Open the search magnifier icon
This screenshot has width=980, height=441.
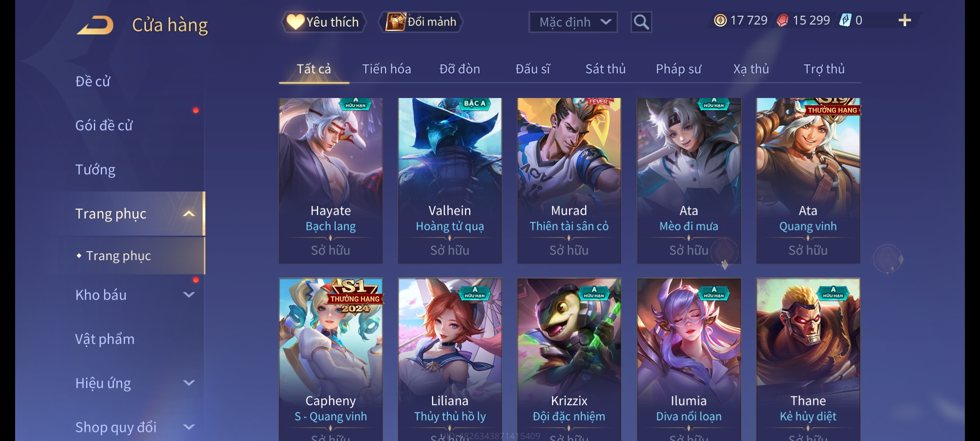[641, 22]
